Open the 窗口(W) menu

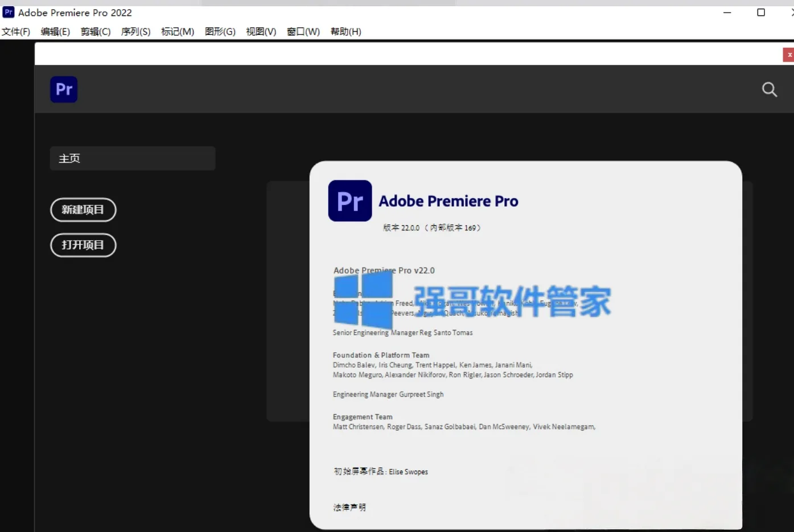(x=303, y=31)
